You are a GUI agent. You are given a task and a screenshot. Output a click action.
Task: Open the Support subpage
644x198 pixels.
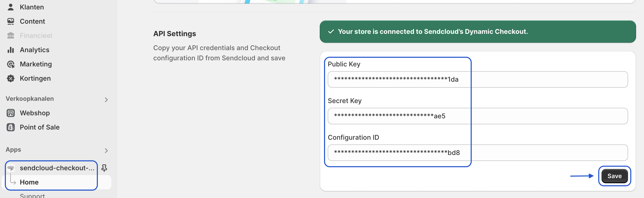pos(32,195)
